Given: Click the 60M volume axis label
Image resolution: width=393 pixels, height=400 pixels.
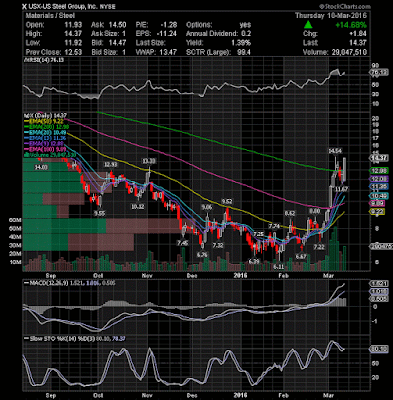Looking at the screenshot, I should coord(15,220).
